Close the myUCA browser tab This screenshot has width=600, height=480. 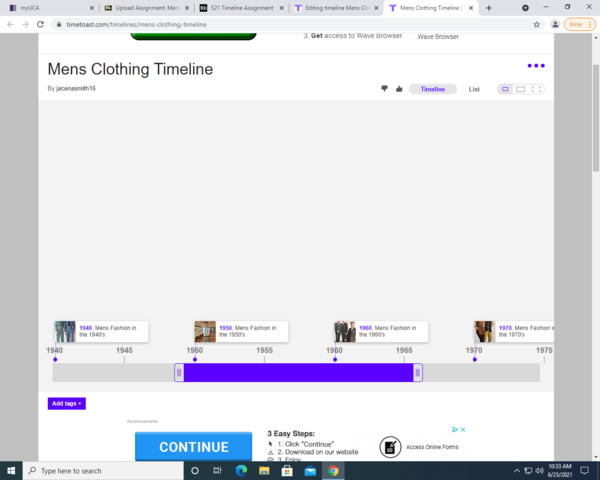(x=92, y=8)
